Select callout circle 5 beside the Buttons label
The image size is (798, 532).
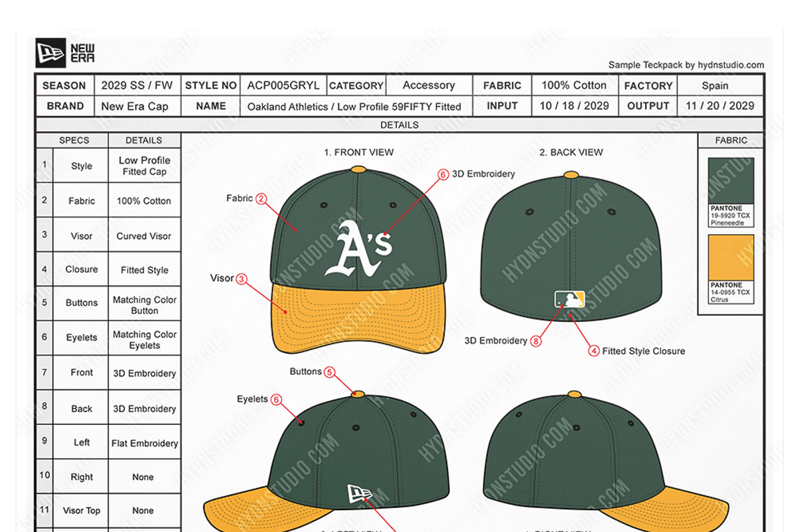[x=330, y=372]
